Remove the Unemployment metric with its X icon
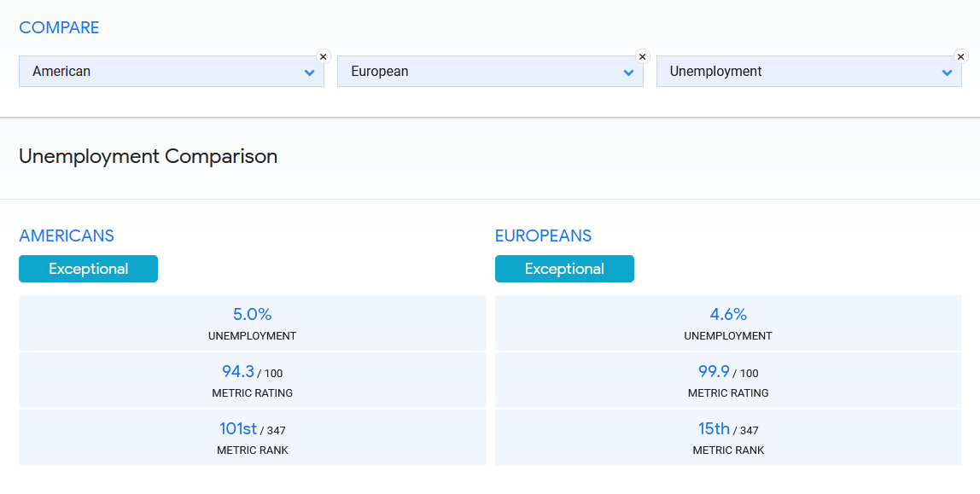The image size is (980, 494). click(x=960, y=56)
